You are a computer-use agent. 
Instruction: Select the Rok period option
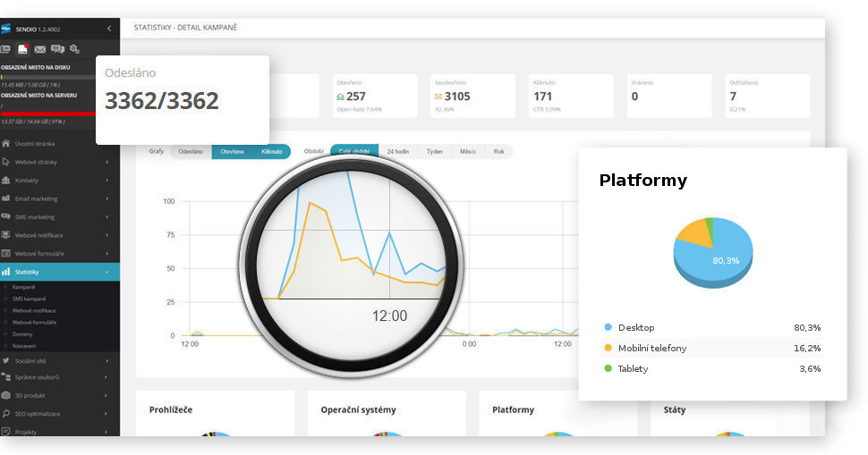[x=498, y=151]
